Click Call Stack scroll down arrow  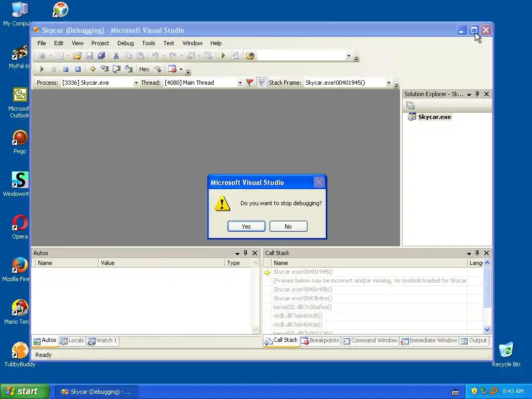[x=487, y=329]
